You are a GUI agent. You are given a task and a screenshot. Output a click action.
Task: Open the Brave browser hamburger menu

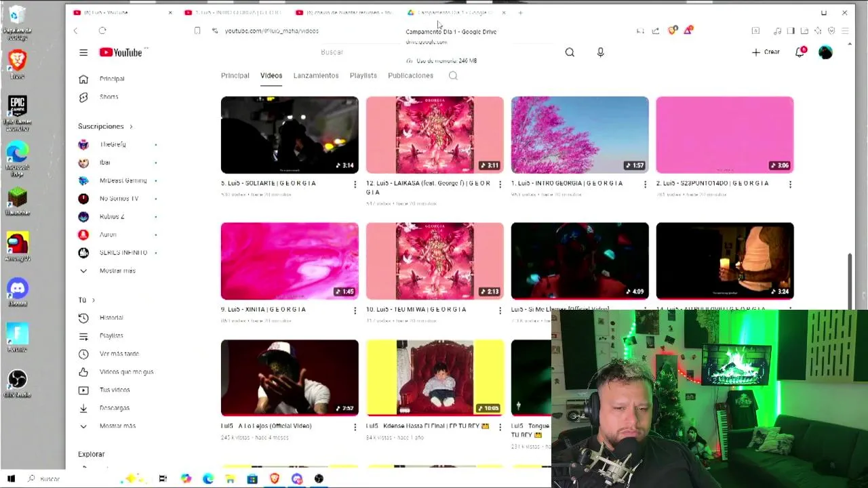point(845,30)
